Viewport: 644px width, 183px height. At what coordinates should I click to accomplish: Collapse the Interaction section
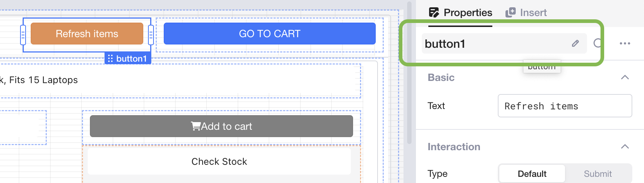pyautogui.click(x=625, y=147)
